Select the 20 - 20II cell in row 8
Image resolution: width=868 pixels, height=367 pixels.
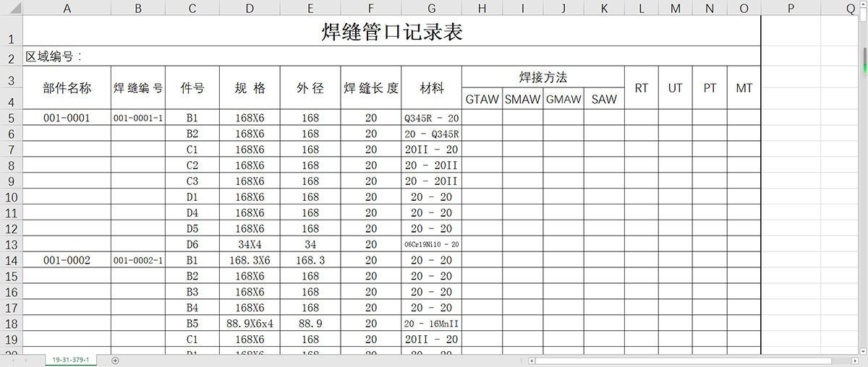point(431,165)
